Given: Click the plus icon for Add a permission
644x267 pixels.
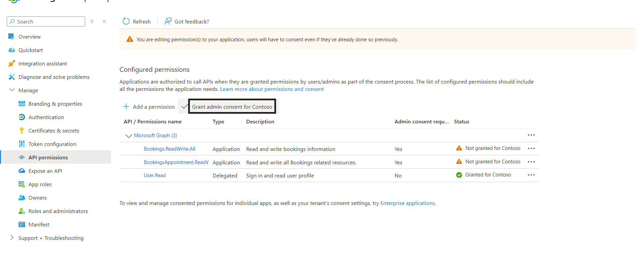Looking at the screenshot, I should pyautogui.click(x=126, y=107).
